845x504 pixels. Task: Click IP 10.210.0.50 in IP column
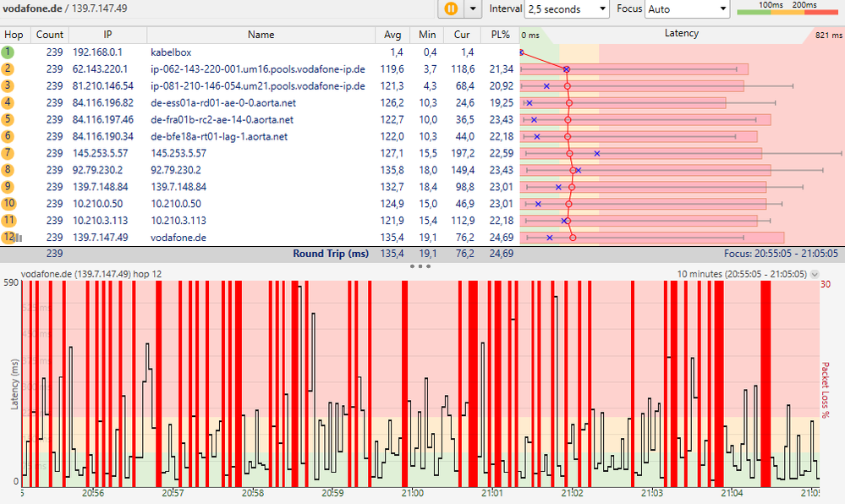pyautogui.click(x=97, y=204)
